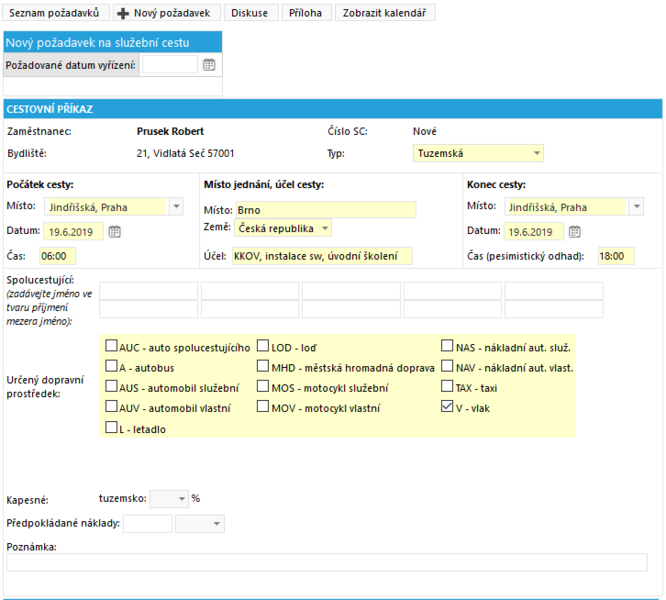Click Předpokládané náklady amount field
This screenshot has width=666, height=600.
(147, 524)
